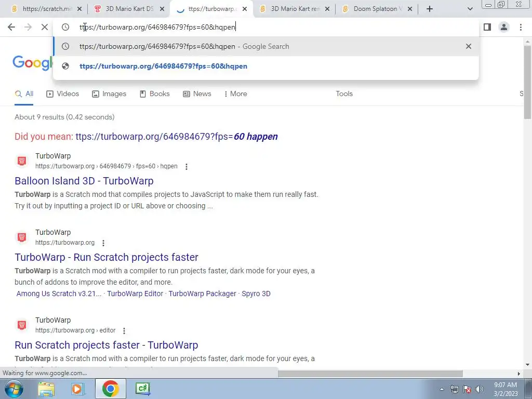Switch to Videos search results
This screenshot has height=399, width=532.
pyautogui.click(x=63, y=94)
